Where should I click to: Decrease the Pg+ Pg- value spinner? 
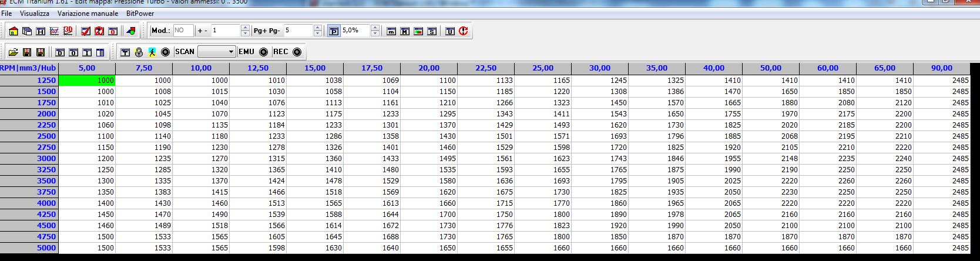point(318,34)
